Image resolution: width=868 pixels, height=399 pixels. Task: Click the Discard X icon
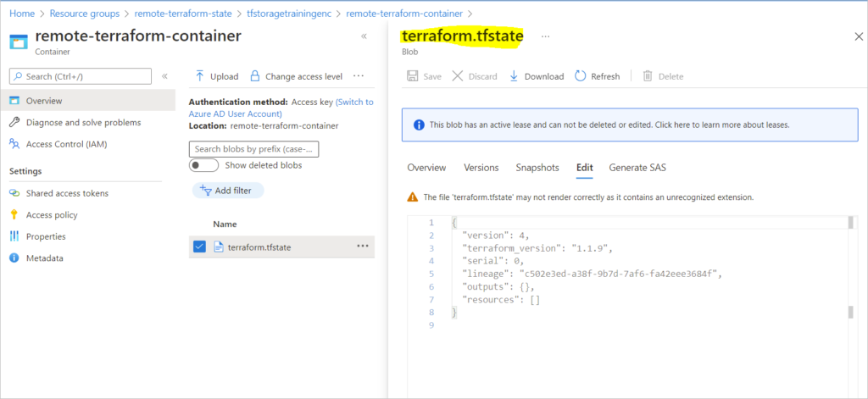pos(457,76)
